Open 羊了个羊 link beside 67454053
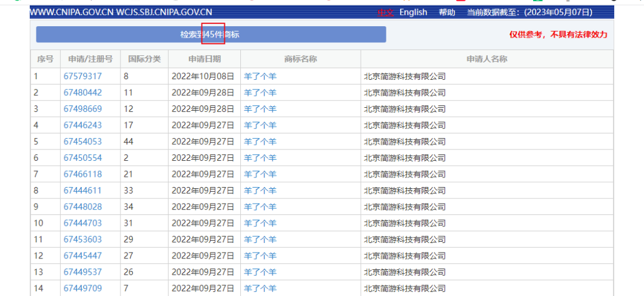The width and height of the screenshot is (644, 296). [261, 141]
